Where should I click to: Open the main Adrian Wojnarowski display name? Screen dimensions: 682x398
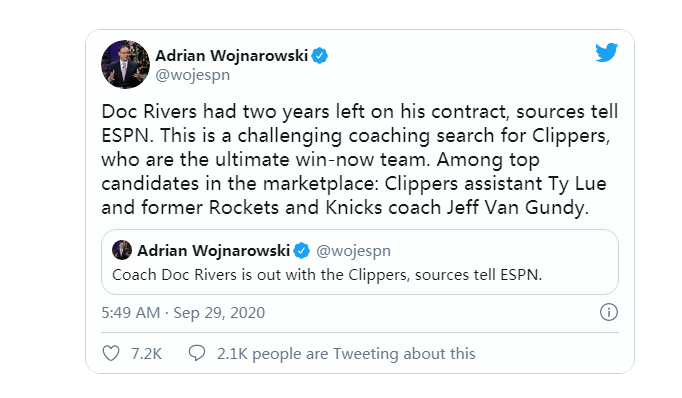tap(231, 56)
